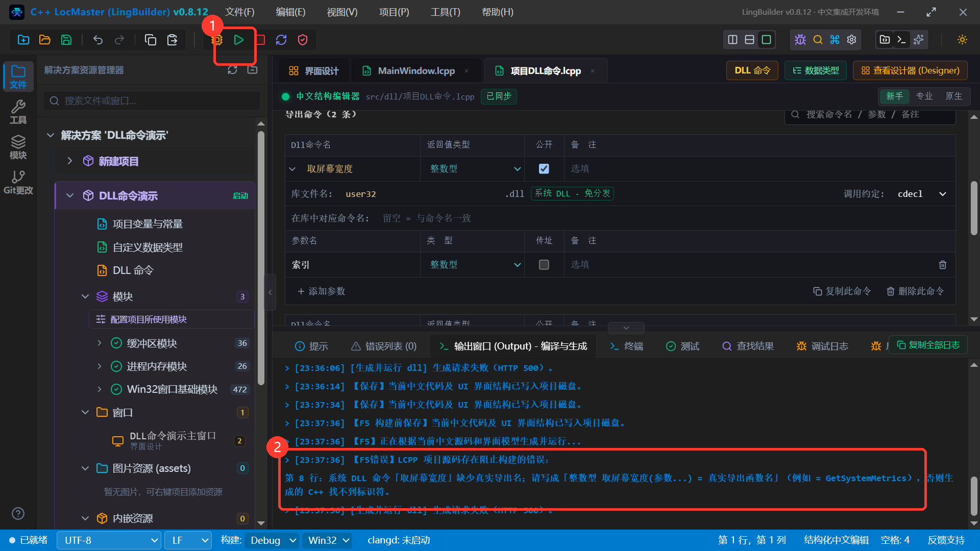Screen dimensions: 980x551
Task: Switch editor mode to 专业
Action: tap(924, 96)
